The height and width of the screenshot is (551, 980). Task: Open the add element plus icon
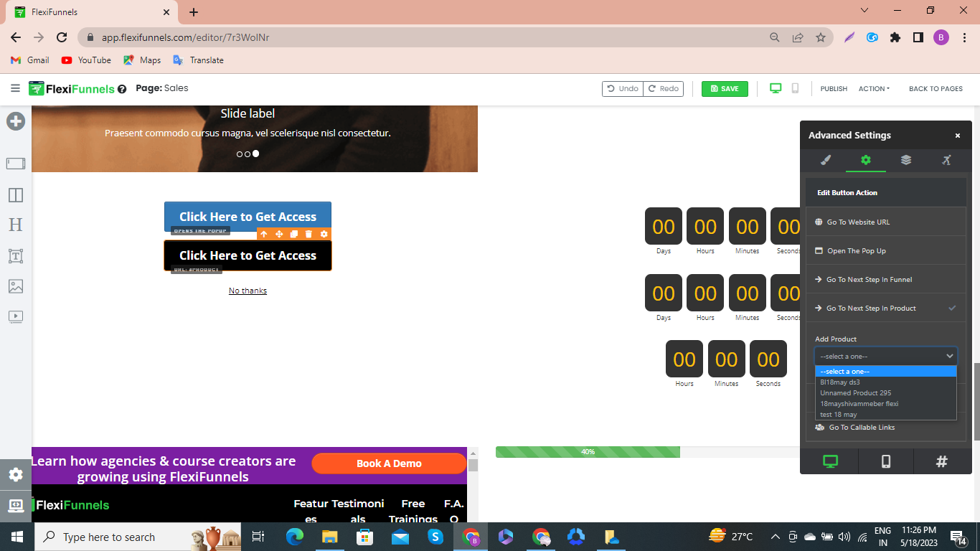[16, 121]
